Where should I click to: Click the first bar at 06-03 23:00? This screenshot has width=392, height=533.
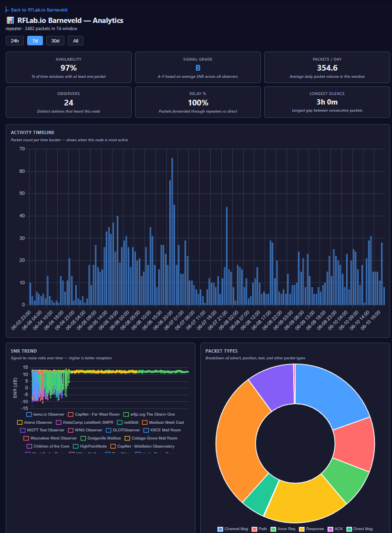point(30,293)
